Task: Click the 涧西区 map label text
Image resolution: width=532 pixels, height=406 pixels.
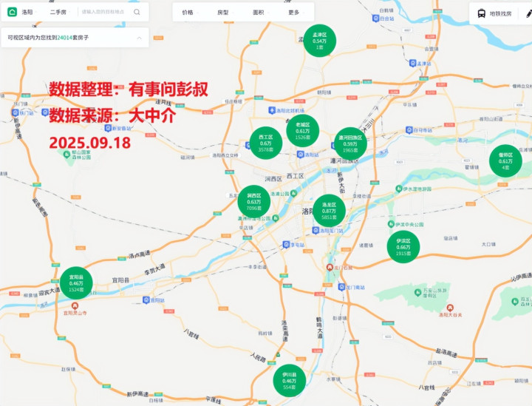Action: pyautogui.click(x=273, y=178)
